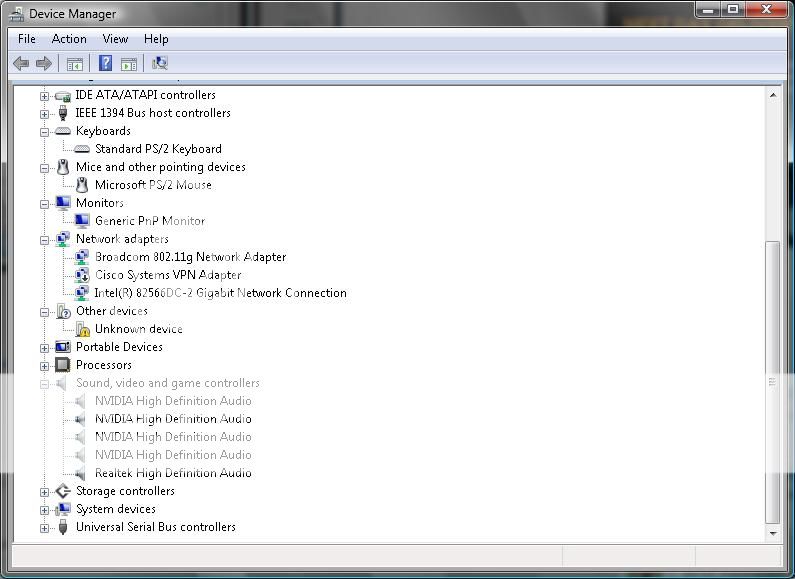795x579 pixels.
Task: Click the scrollbar down arrow
Action: click(x=772, y=535)
